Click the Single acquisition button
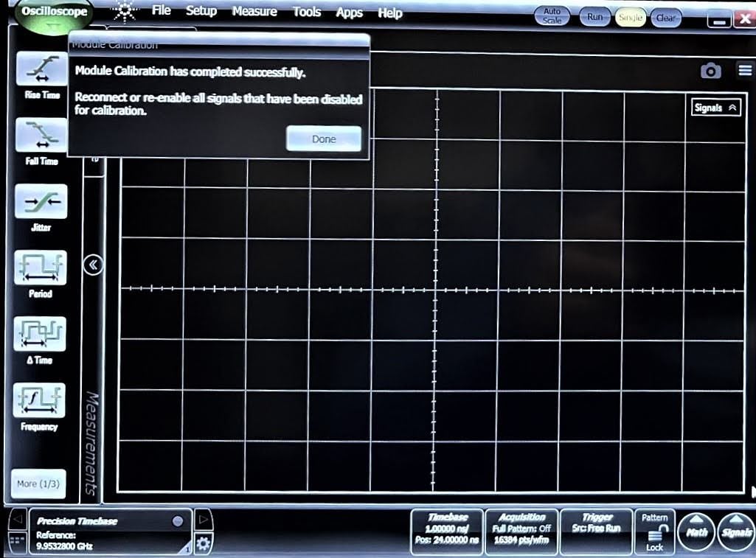The image size is (756, 558). coord(630,18)
